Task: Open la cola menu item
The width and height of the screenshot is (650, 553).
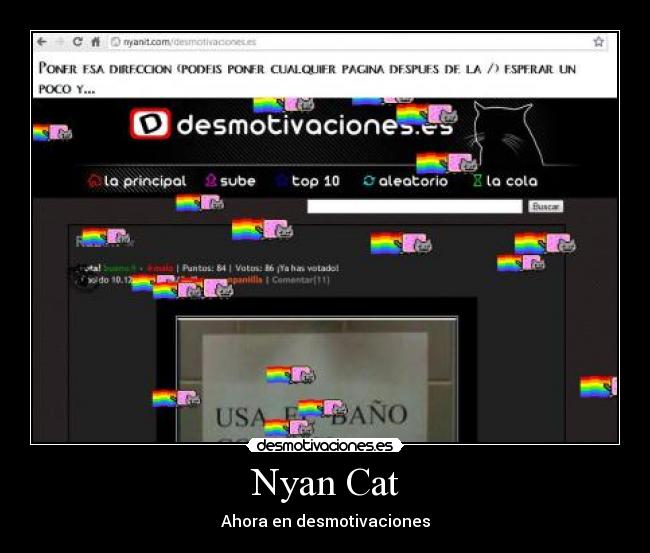Action: pos(512,181)
